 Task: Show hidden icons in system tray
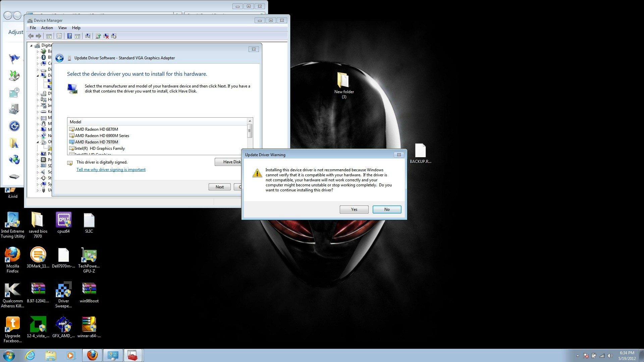click(x=578, y=356)
